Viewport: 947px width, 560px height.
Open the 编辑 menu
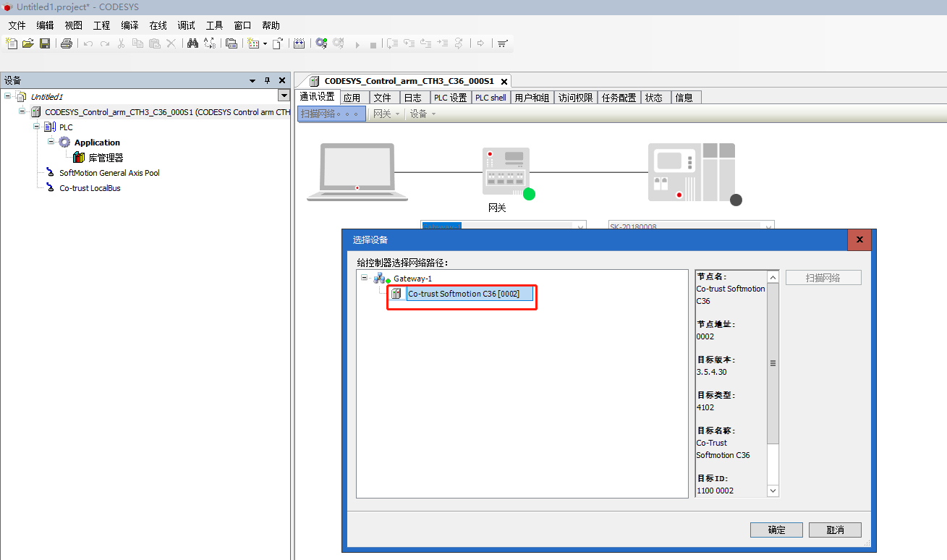tap(45, 25)
